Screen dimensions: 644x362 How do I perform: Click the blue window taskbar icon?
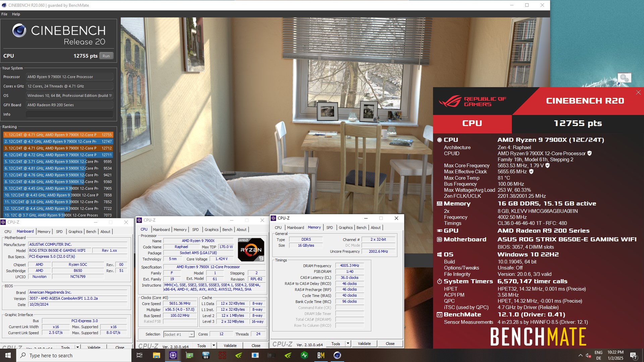click(255, 355)
